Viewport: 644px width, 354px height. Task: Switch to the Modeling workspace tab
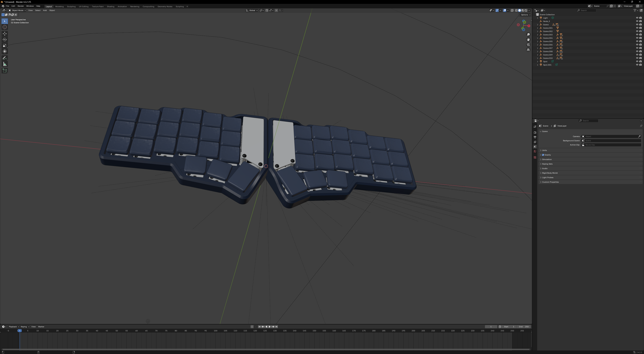point(60,7)
